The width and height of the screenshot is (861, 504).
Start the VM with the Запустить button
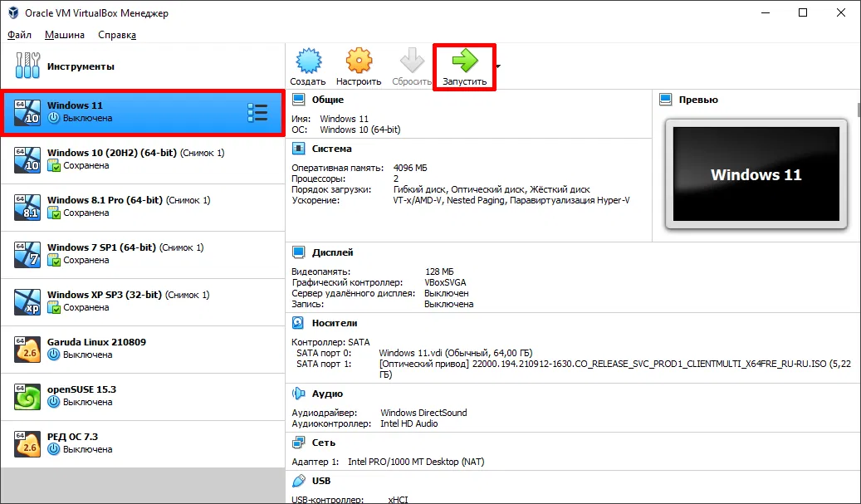[x=464, y=65]
